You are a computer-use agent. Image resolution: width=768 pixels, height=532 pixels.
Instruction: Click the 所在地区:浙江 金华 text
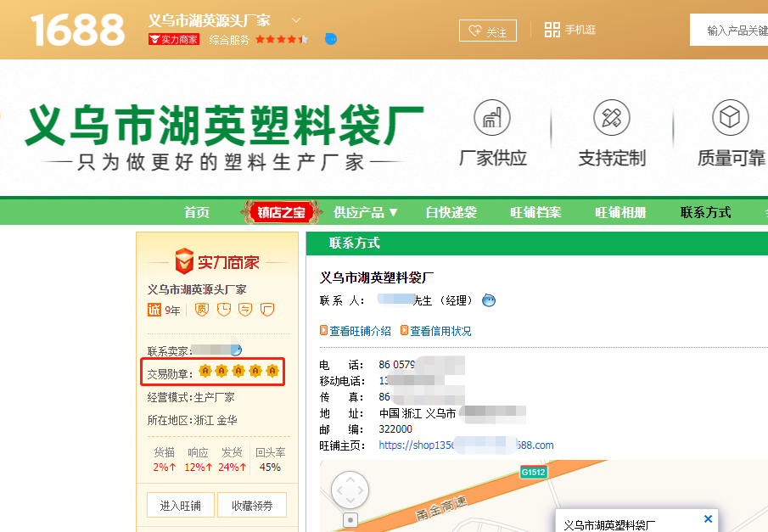click(x=192, y=420)
